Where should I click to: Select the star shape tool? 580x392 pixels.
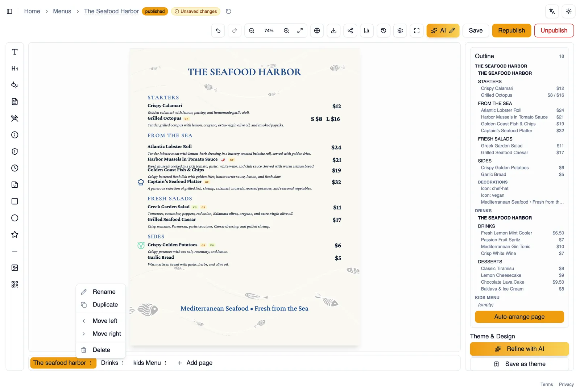[14, 234]
